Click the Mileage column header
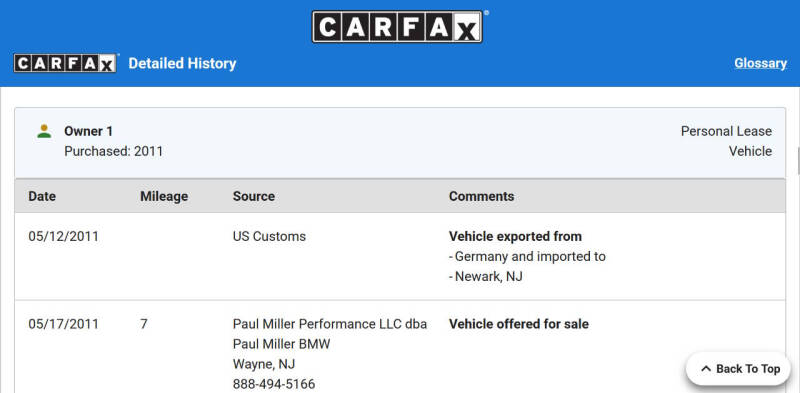 point(164,196)
